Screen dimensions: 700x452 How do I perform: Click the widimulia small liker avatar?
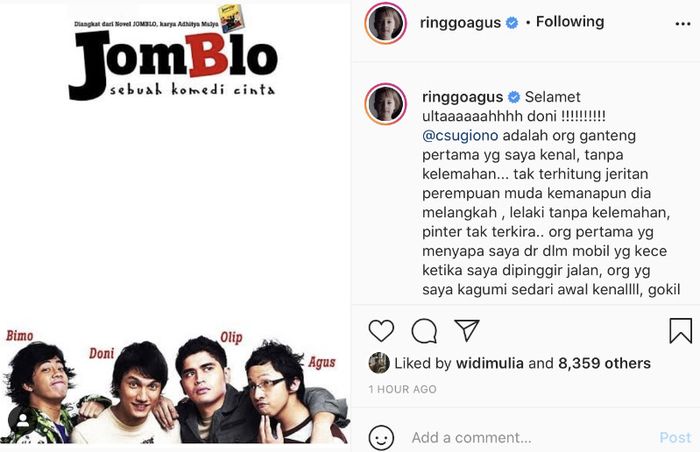pos(379,363)
